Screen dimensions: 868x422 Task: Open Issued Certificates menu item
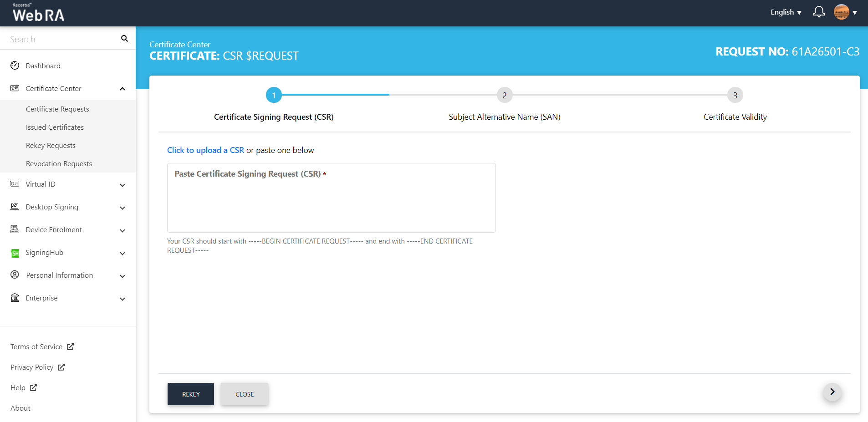(x=55, y=127)
